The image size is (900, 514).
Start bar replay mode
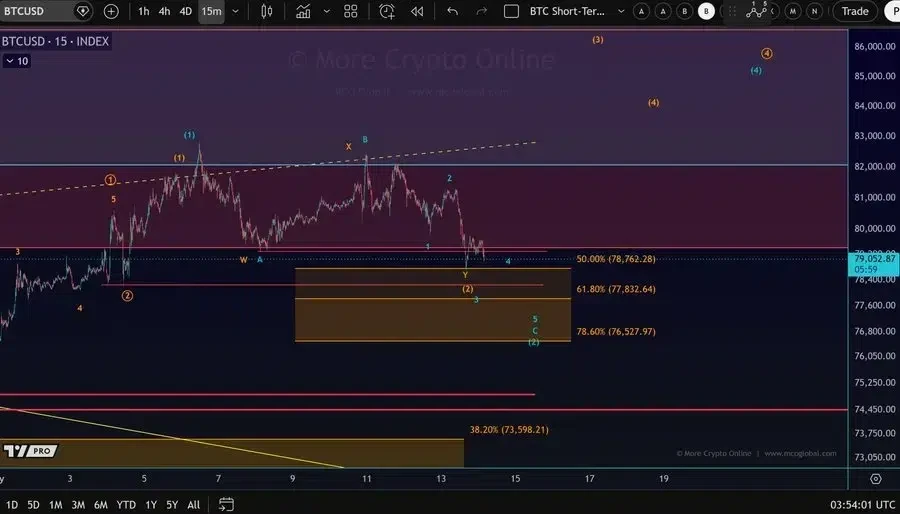(417, 11)
